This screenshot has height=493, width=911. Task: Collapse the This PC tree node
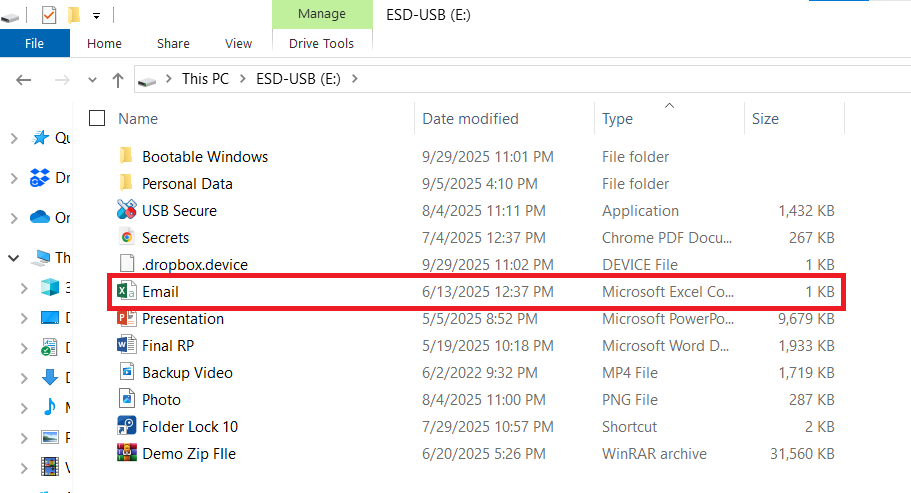click(13, 258)
